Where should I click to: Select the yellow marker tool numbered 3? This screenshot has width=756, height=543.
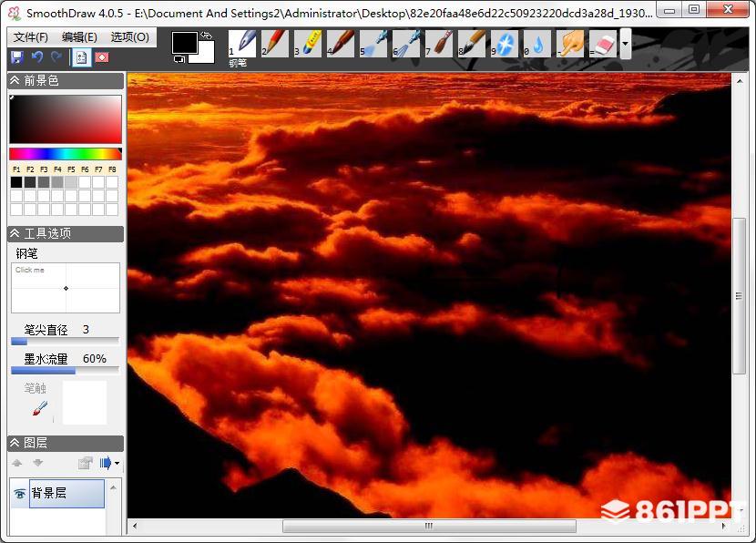(308, 44)
